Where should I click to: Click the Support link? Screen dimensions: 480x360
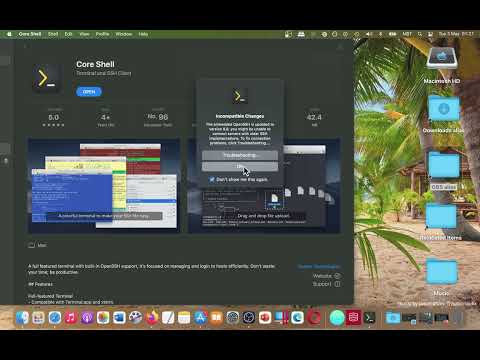coord(326,284)
